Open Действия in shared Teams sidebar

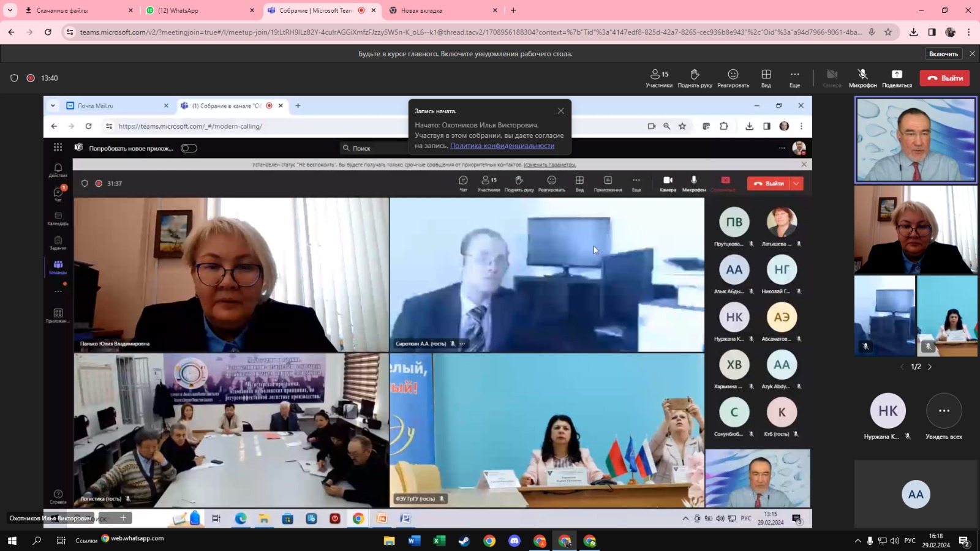(58, 170)
